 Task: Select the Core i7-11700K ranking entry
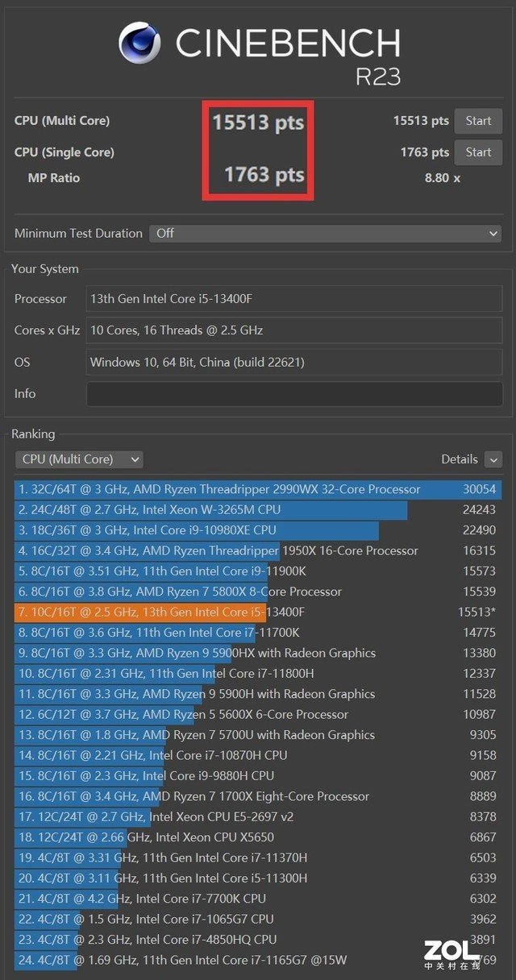click(258, 633)
